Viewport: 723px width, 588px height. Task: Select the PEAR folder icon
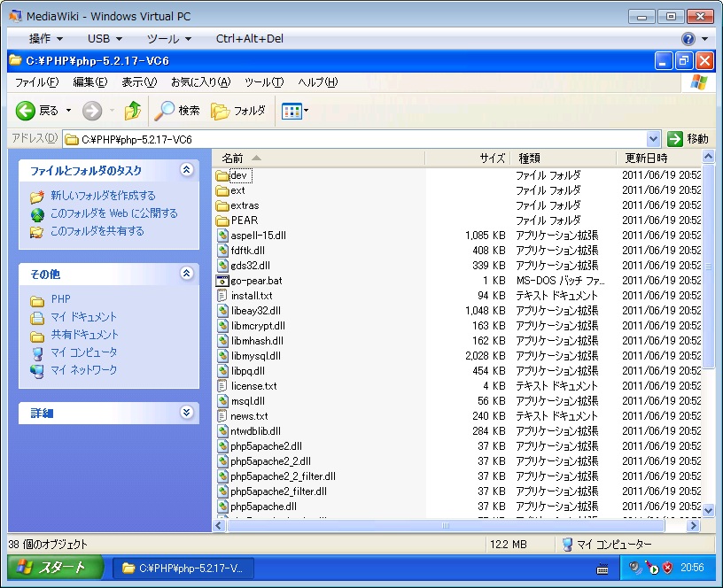[x=222, y=220]
